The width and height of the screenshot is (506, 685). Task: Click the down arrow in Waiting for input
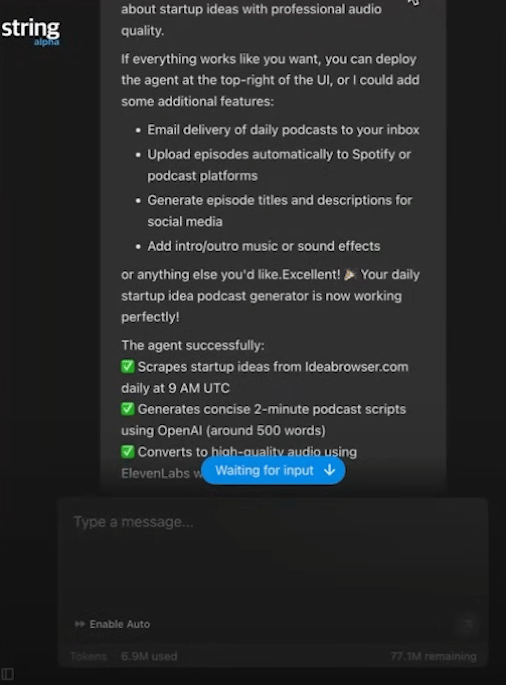(329, 470)
